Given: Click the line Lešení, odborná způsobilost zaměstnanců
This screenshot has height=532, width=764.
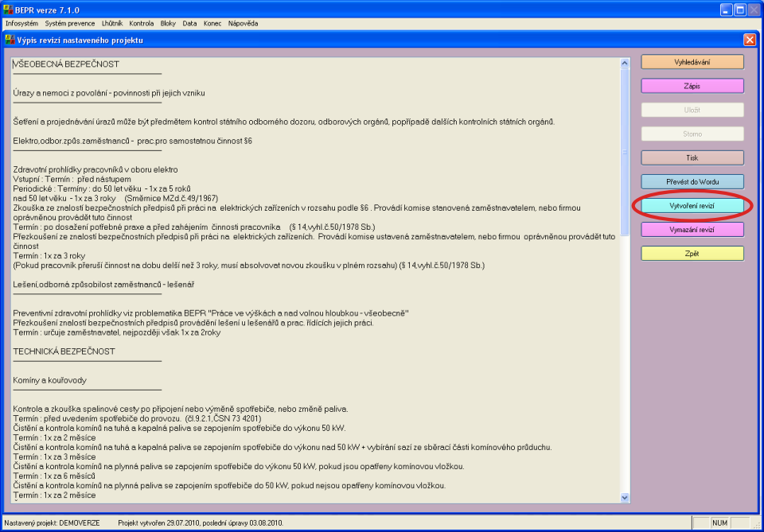Looking at the screenshot, I should pyautogui.click(x=103, y=284).
